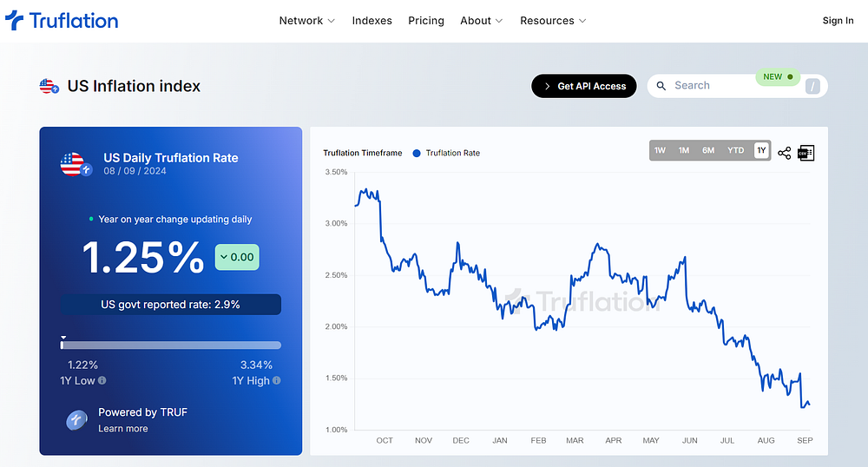Click the 0.00 change badge
This screenshot has width=868, height=467.
(x=237, y=257)
